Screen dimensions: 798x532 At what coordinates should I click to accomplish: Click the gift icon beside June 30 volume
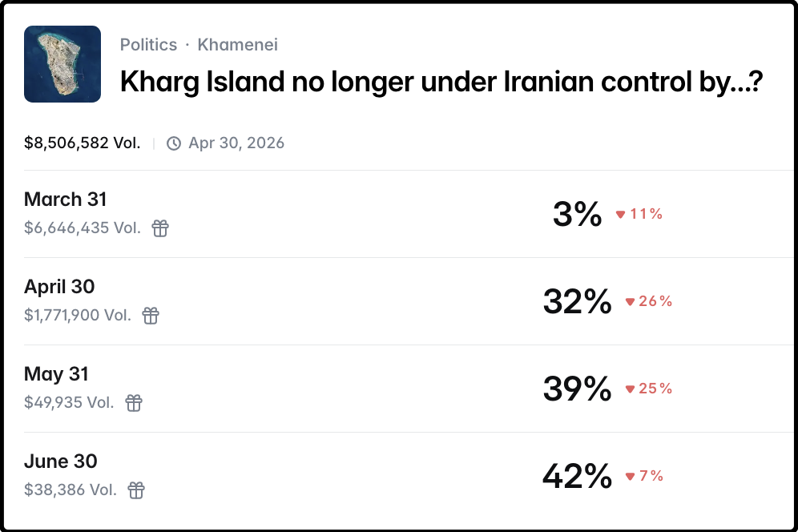tap(137, 490)
